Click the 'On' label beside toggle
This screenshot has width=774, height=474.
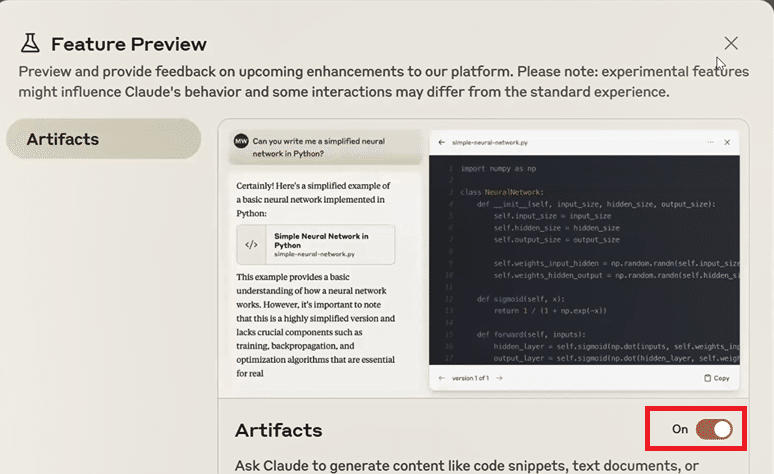[680, 429]
